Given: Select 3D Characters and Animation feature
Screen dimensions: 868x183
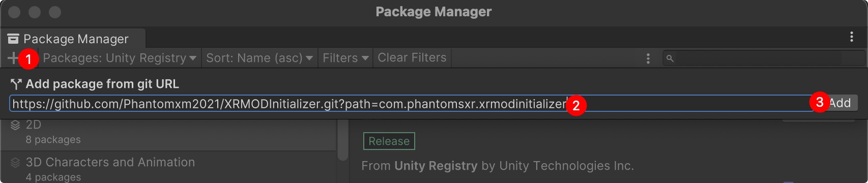Looking at the screenshot, I should pos(168,167).
